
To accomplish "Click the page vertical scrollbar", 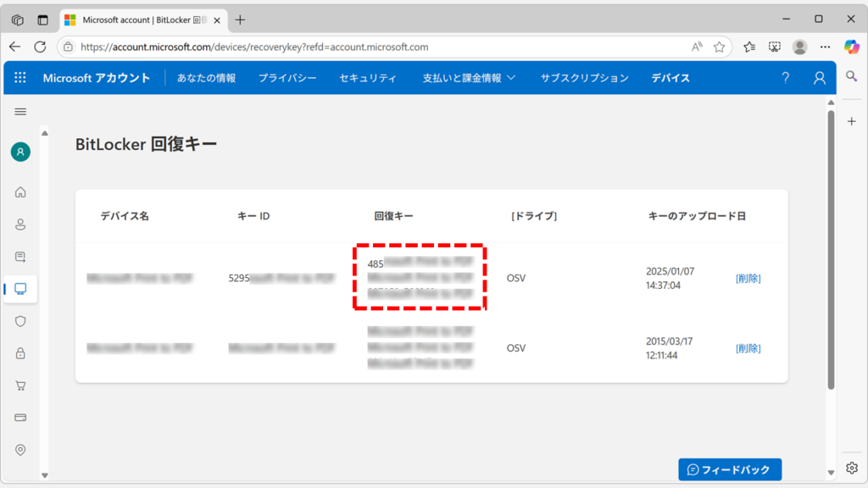I will 831,249.
